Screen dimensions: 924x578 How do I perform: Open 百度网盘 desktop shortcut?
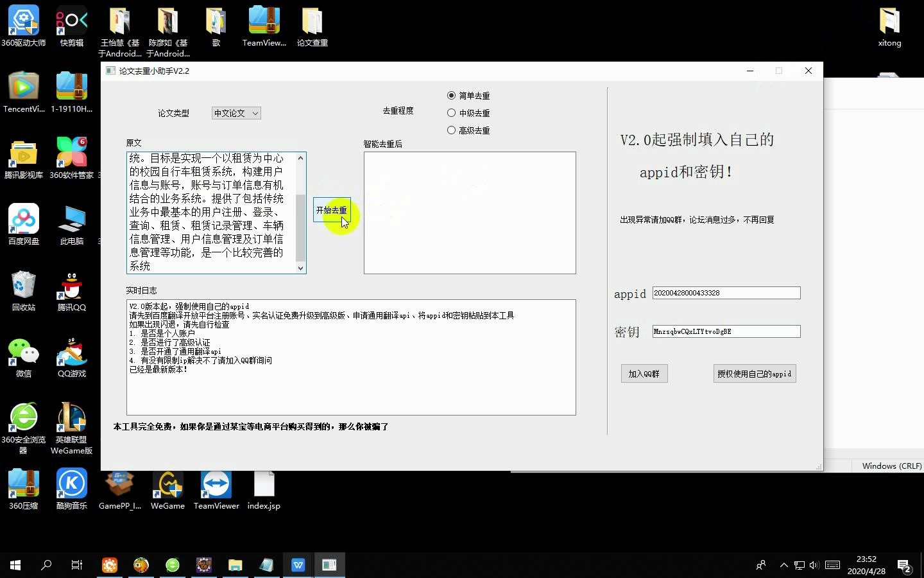point(24,224)
